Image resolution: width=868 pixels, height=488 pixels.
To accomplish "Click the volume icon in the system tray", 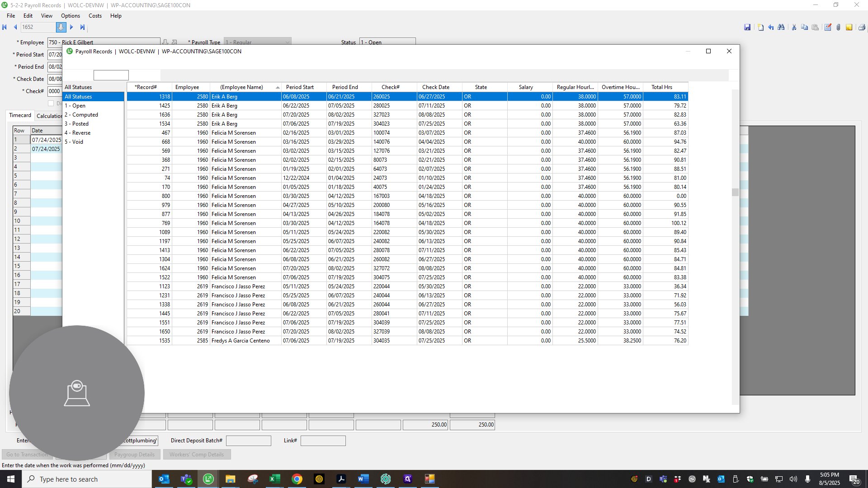I will [x=793, y=479].
